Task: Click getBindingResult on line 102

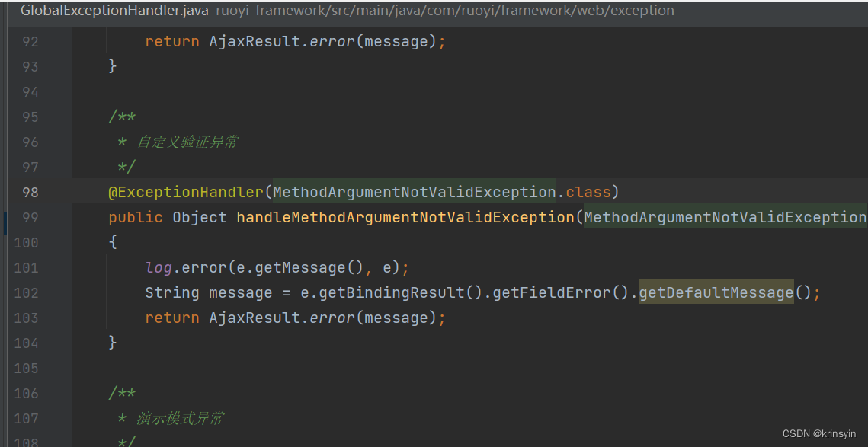Action: tap(380, 292)
